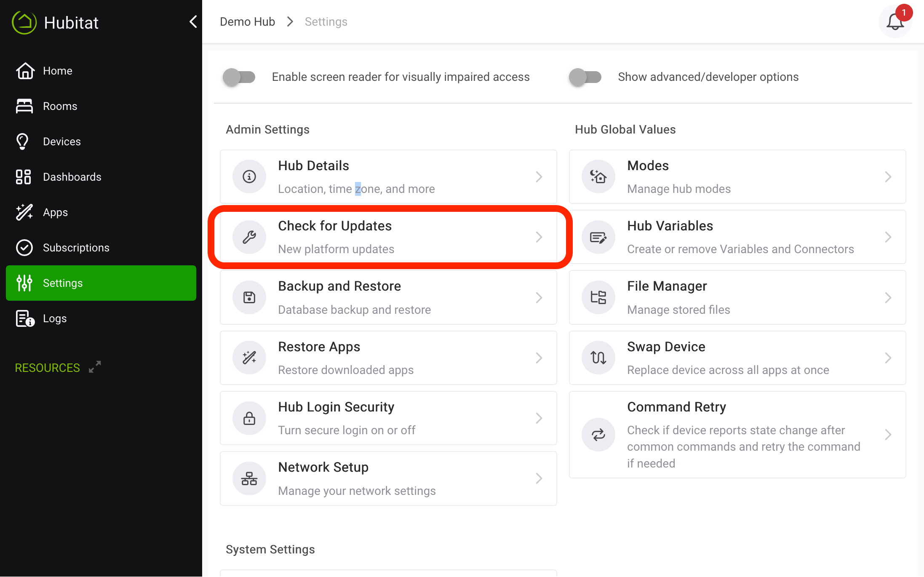Click the Devices lightbulb icon in sidebar
This screenshot has width=924, height=577.
click(23, 142)
